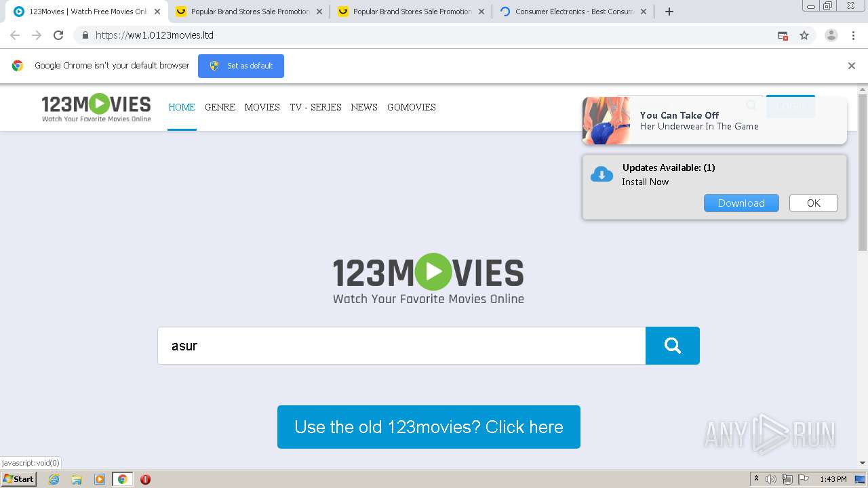Open the red Opera-style taskbar icon
The image size is (868, 488).
145,479
